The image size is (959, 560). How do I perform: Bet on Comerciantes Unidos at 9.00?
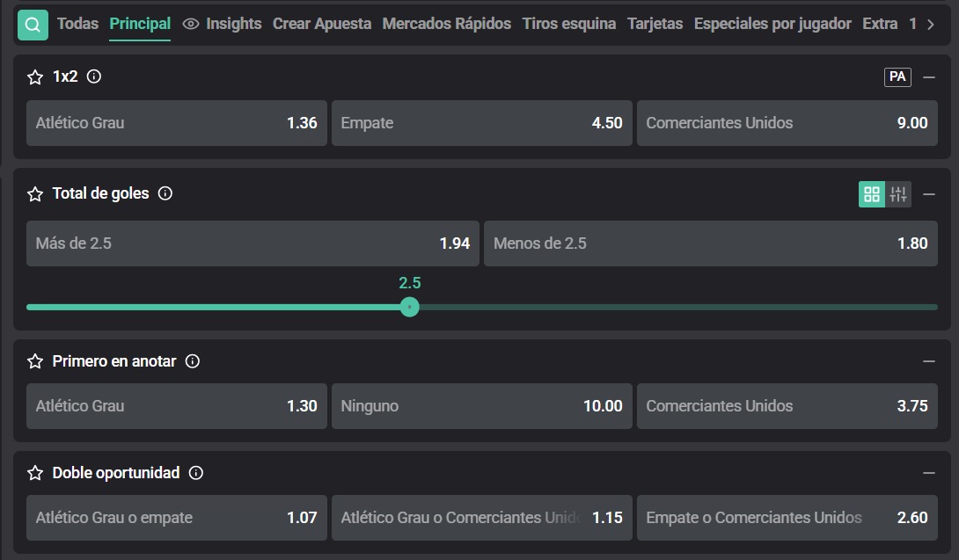point(787,123)
